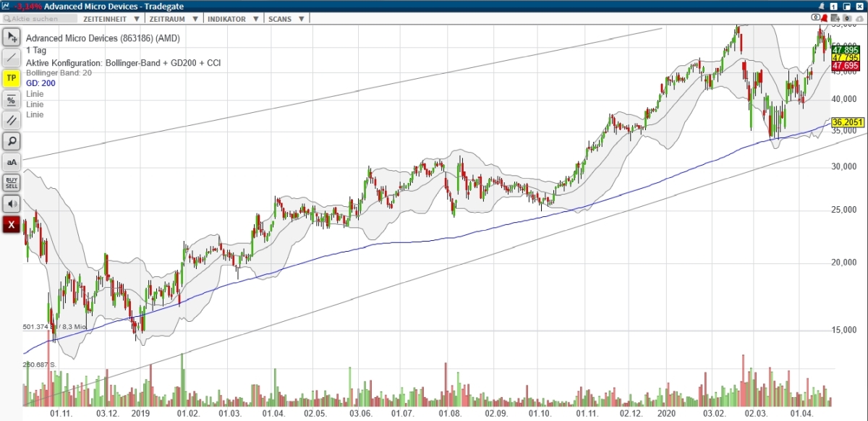Choose the trend line drawing tool
Image resolution: width=868 pixels, height=421 pixels.
coord(12,58)
